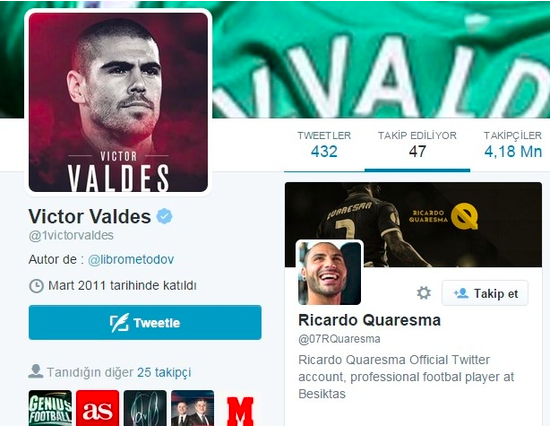The width and height of the screenshot is (550, 431).
Task: Open the Genius Football follower avatar
Action: (x=50, y=408)
